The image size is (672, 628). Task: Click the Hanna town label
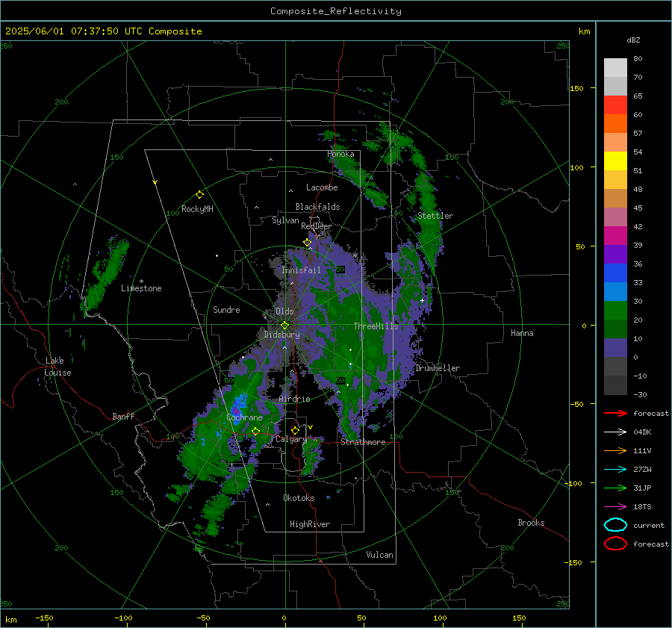(x=522, y=333)
